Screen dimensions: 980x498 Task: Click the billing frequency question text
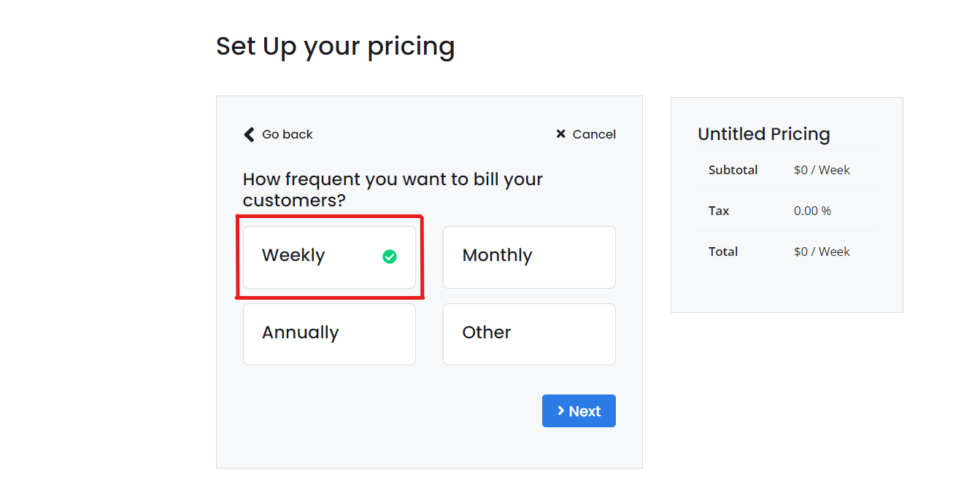coord(393,189)
